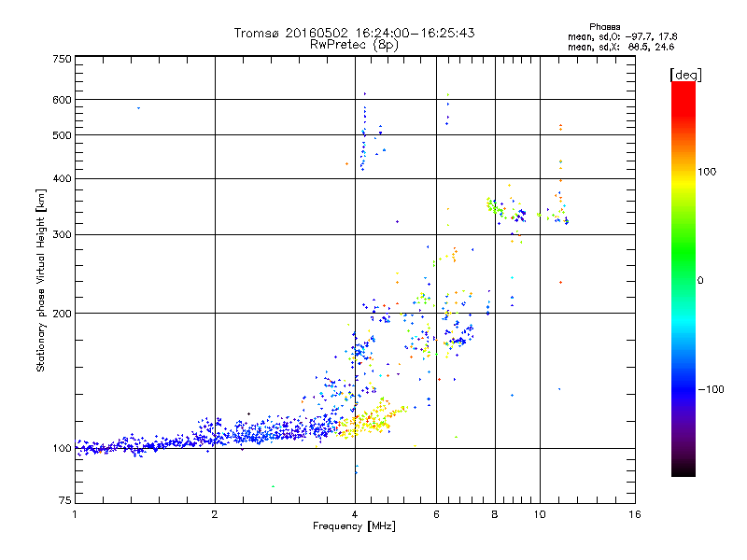
Task: Click the x-axis tick label '16'
Action: pyautogui.click(x=635, y=514)
